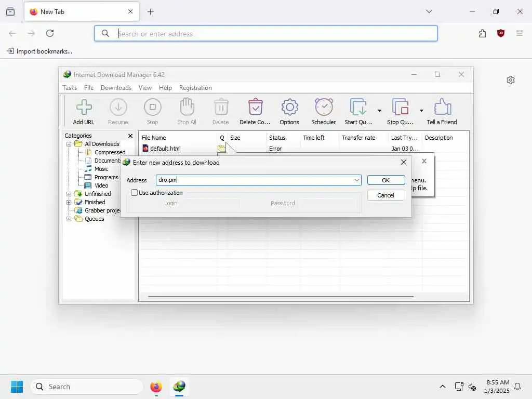This screenshot has width=532, height=399.
Task: Select the Music category
Action: tap(101, 169)
